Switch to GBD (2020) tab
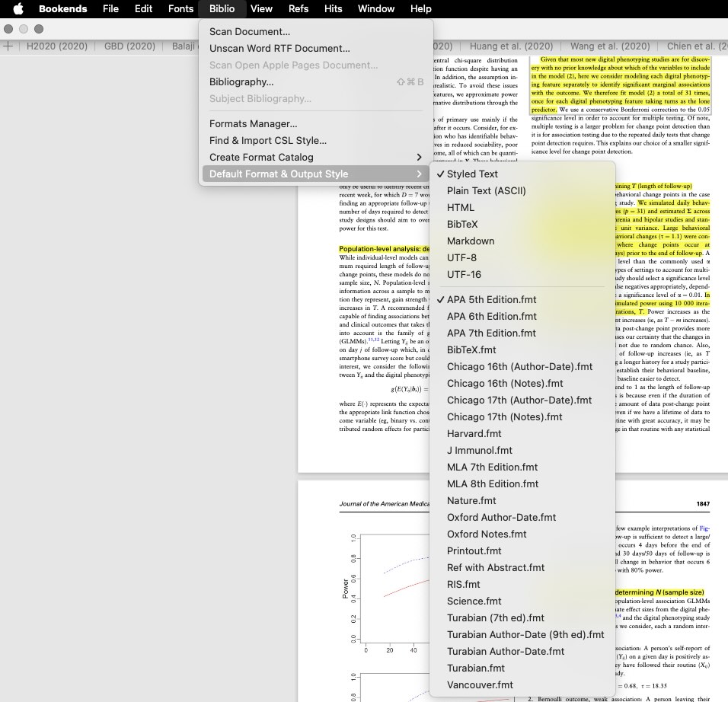This screenshot has width=728, height=702. (129, 46)
